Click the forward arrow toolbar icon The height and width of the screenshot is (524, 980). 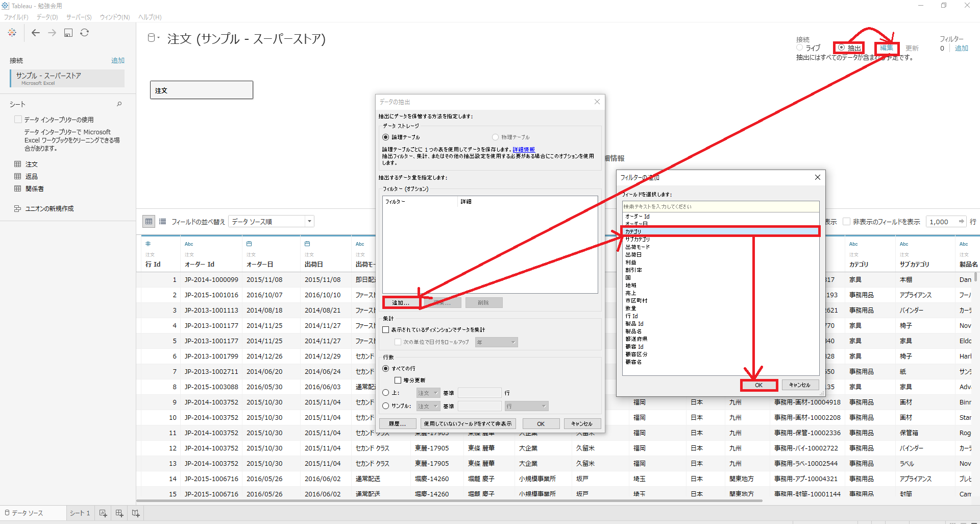52,33
